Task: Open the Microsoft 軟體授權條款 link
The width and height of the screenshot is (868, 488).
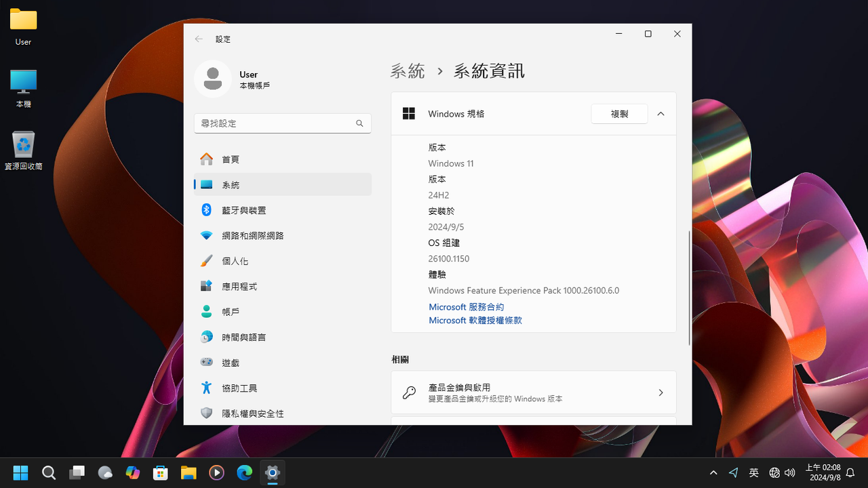Action: [475, 320]
